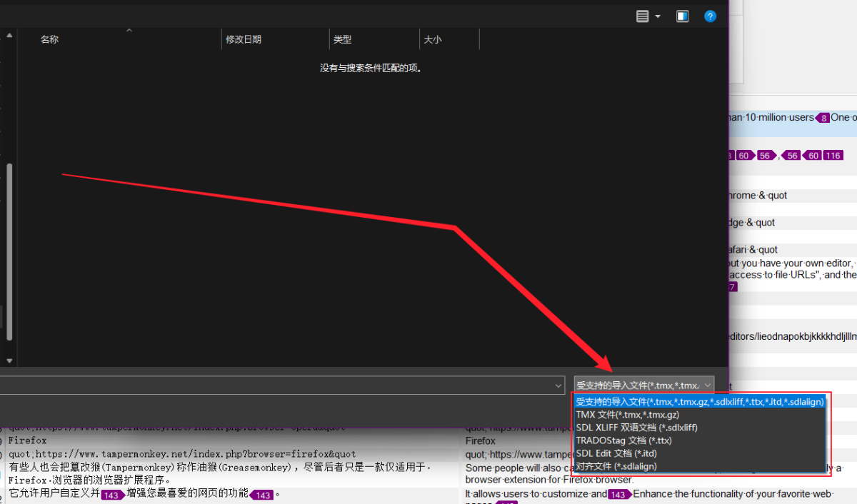This screenshot has height=504, width=857.
Task: Click the 类型 column header
Action: [x=342, y=40]
